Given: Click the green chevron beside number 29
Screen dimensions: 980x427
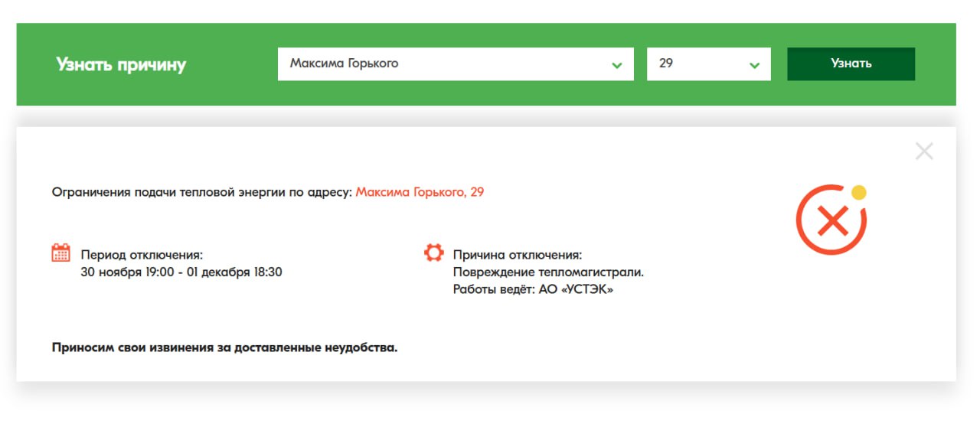Looking at the screenshot, I should coord(754,65).
